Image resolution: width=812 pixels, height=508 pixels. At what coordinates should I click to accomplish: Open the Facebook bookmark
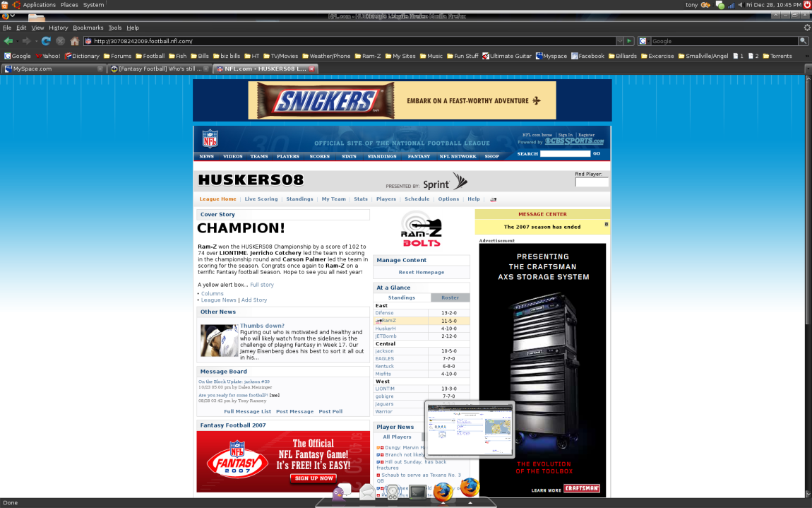[587, 56]
